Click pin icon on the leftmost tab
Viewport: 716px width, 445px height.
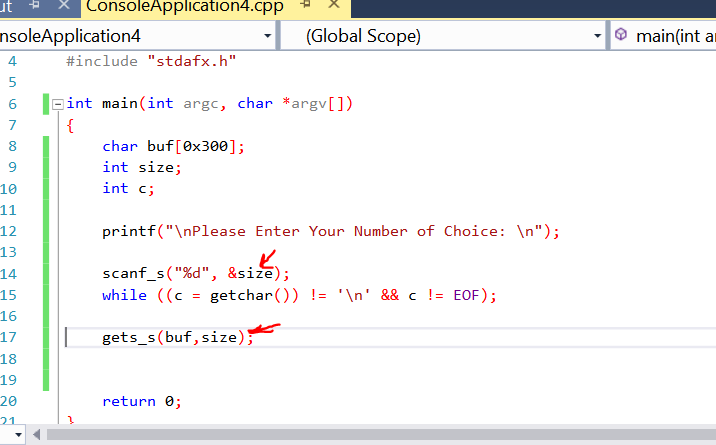coord(32,6)
